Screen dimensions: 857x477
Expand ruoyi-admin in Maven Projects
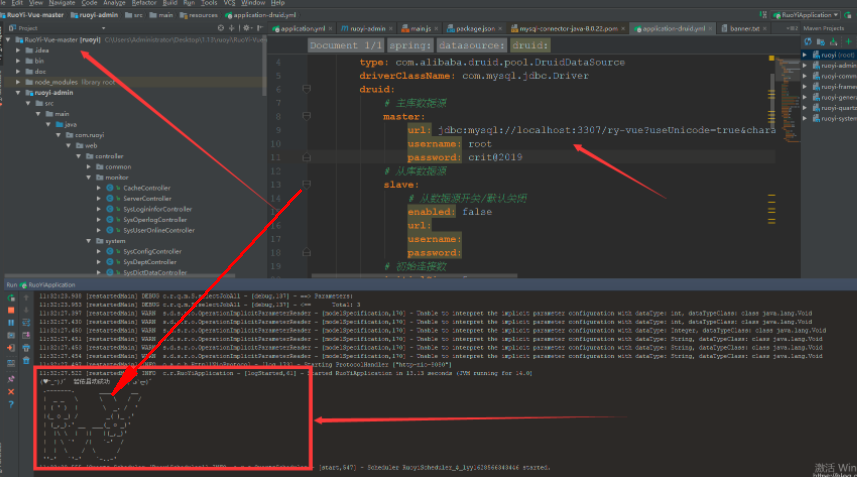tap(805, 66)
